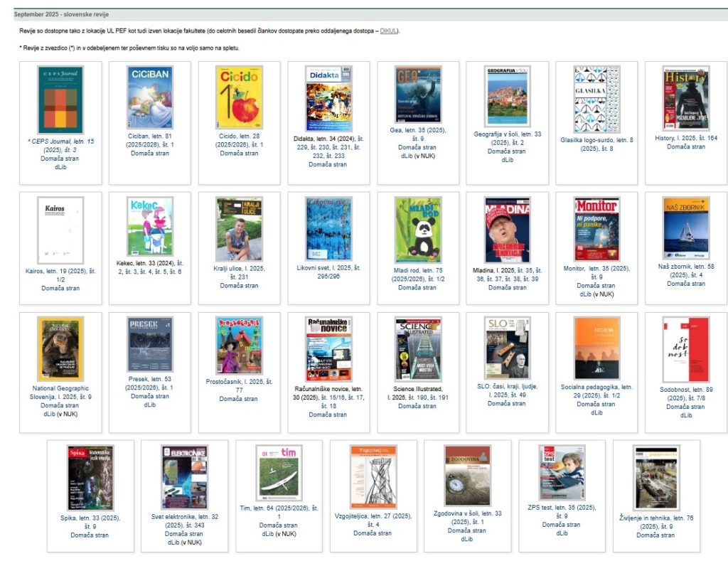Open Domača stran link under Cicido
Screen dimensions: 728x561
pos(239,154)
